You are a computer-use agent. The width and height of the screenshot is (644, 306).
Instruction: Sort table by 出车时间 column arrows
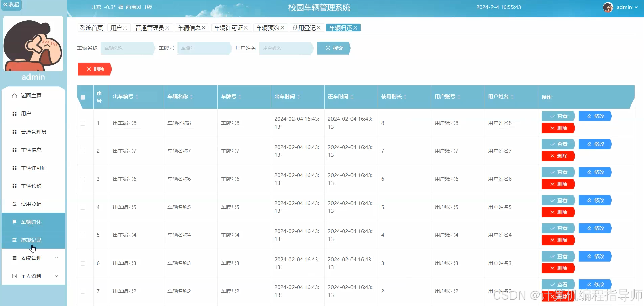click(298, 97)
